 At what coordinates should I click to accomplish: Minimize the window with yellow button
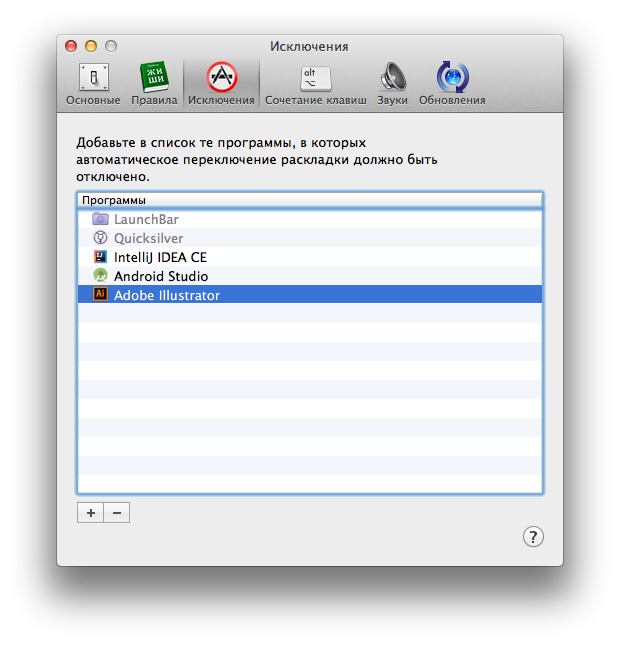pos(91,46)
